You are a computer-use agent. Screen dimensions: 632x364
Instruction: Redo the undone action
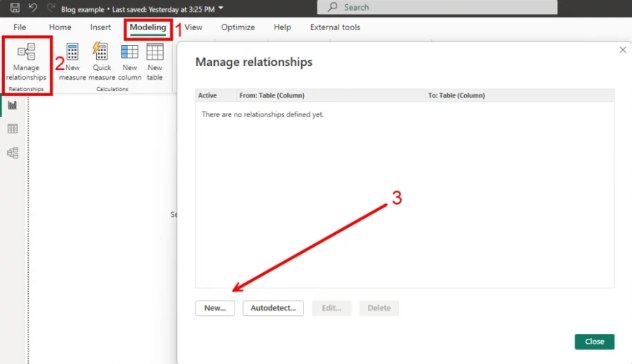coord(51,8)
